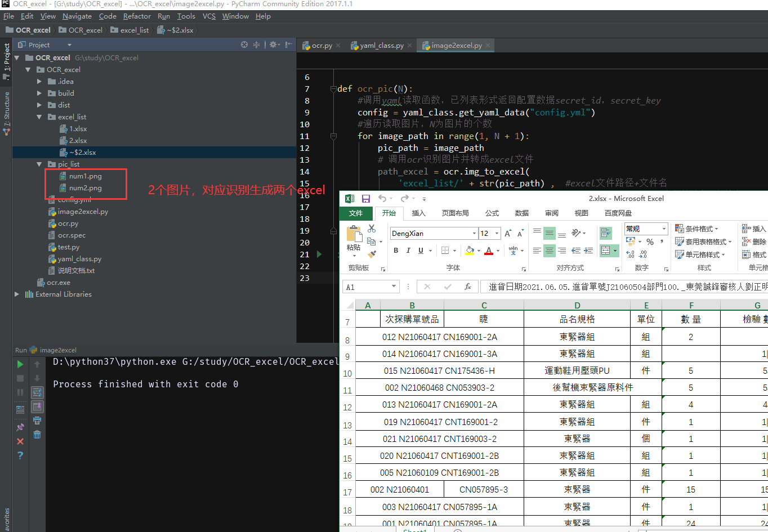Click run gutter arrow at line 21
This screenshot has height=532, width=768.
(319, 254)
